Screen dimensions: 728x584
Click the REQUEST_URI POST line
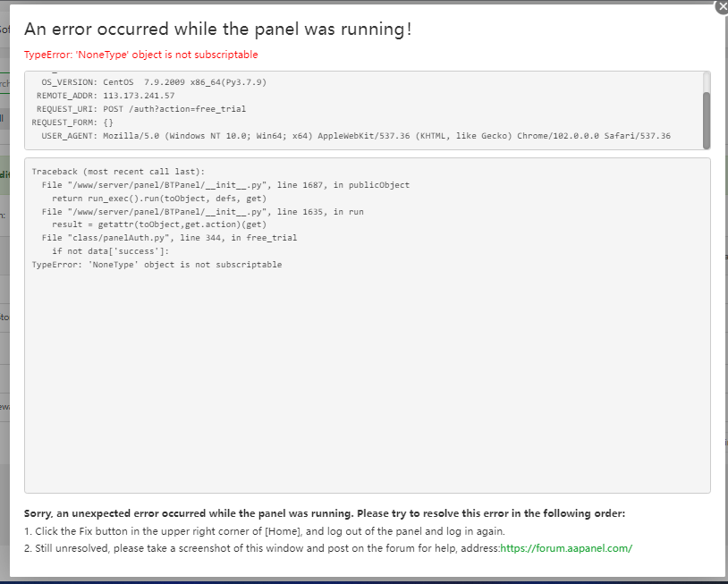[x=140, y=109]
